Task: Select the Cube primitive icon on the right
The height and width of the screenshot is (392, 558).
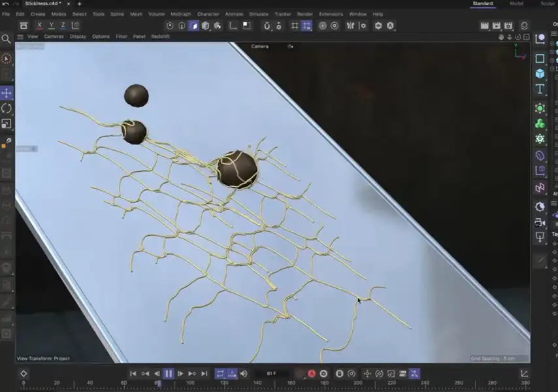Action: (540, 74)
